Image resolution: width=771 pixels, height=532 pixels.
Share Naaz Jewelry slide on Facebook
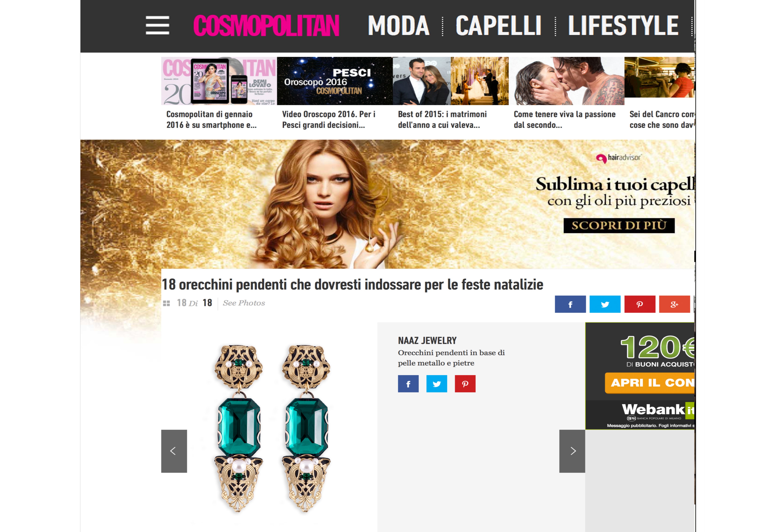pyautogui.click(x=408, y=384)
